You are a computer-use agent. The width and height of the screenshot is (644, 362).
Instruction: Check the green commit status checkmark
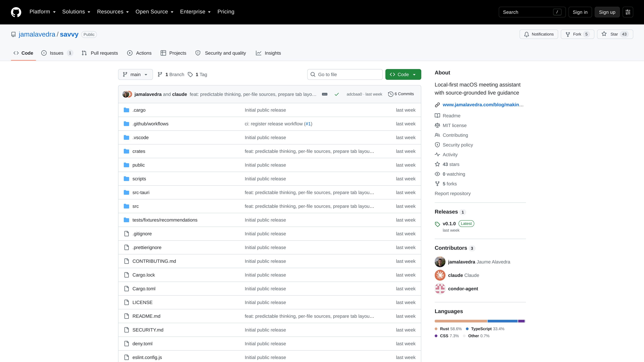[337, 94]
